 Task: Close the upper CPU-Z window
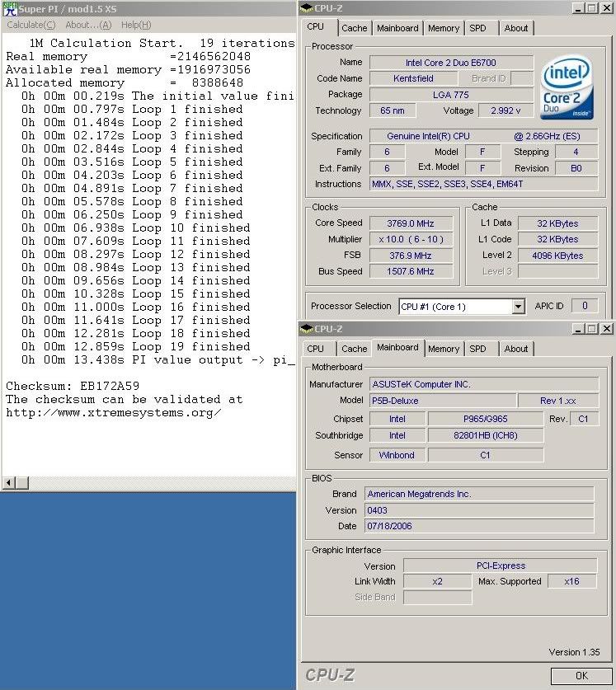[x=607, y=8]
